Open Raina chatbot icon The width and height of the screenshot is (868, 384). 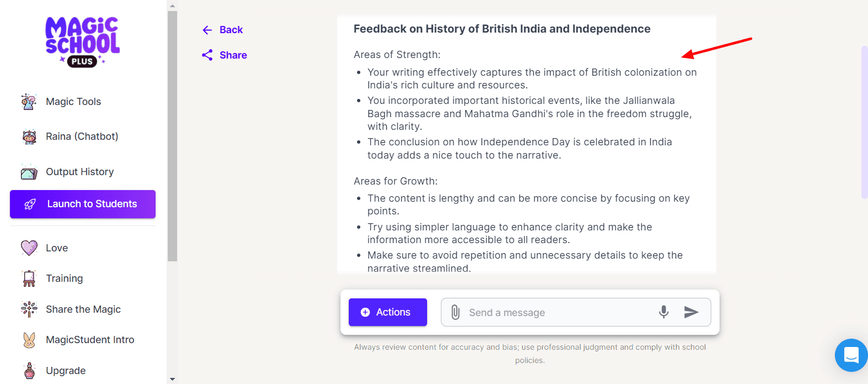click(29, 136)
